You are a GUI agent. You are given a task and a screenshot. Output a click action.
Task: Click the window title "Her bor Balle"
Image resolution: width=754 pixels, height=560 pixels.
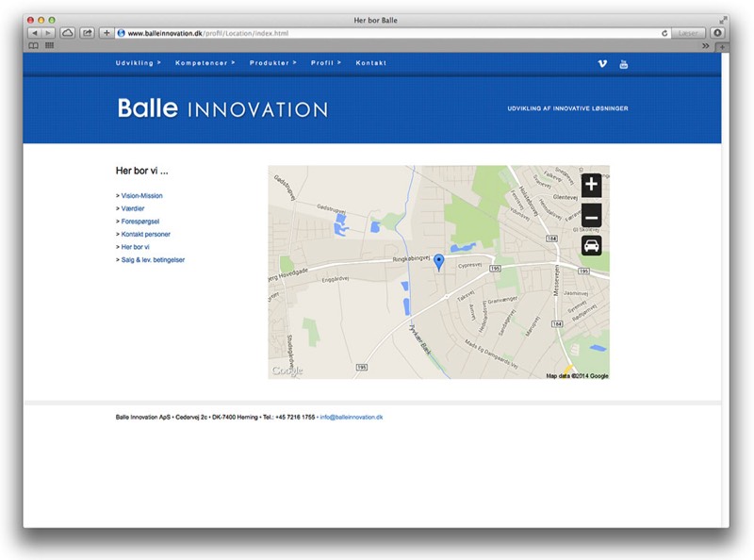[x=375, y=20]
